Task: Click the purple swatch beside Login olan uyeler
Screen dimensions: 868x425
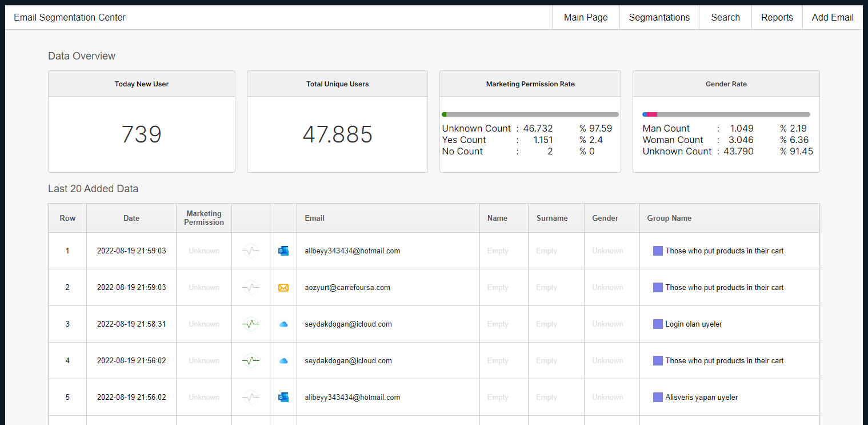Action: pos(658,324)
